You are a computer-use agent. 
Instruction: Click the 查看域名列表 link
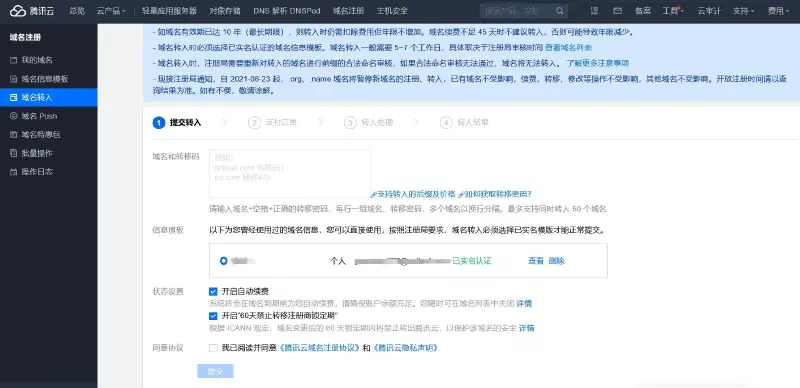click(568, 48)
